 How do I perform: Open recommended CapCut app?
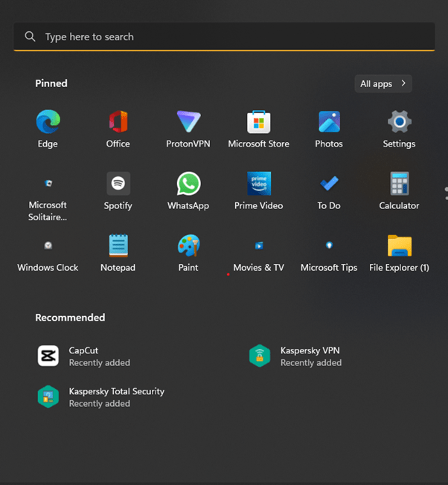click(83, 356)
